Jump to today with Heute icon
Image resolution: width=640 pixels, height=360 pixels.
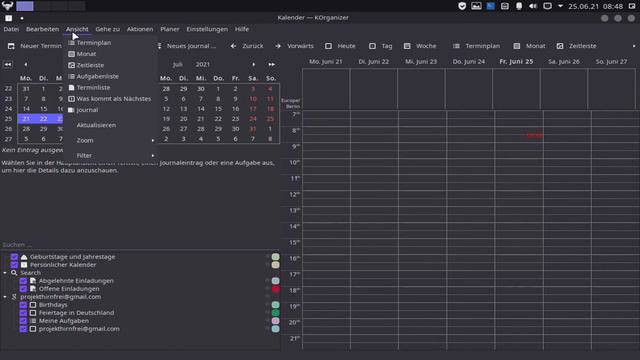coord(328,46)
